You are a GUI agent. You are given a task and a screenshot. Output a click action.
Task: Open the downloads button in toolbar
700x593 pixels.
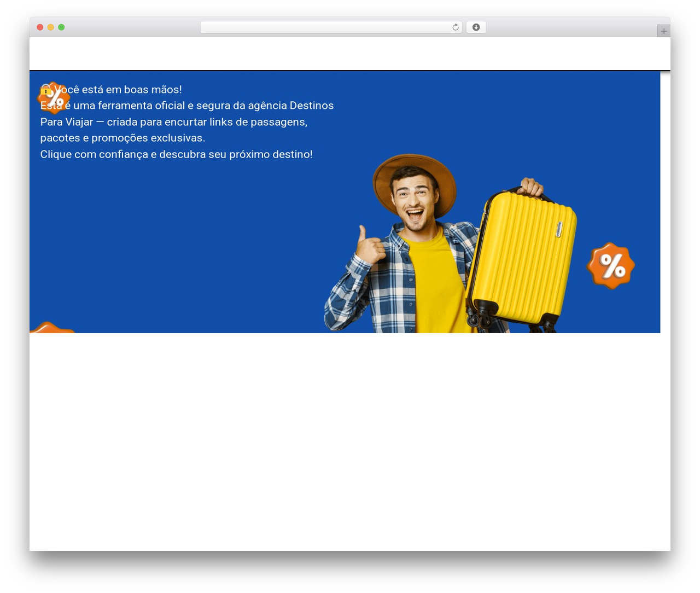[476, 27]
